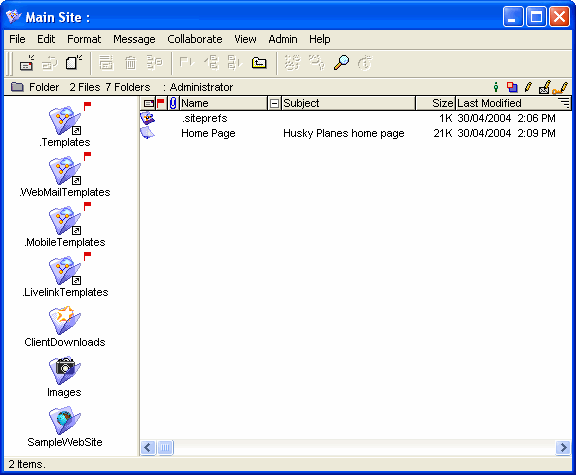The image size is (576, 475).
Task: Click the New Document toolbar icon
Action: pos(74,63)
